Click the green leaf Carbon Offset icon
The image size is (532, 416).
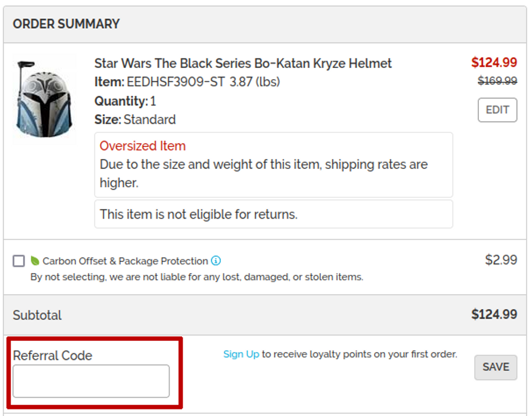(x=35, y=261)
